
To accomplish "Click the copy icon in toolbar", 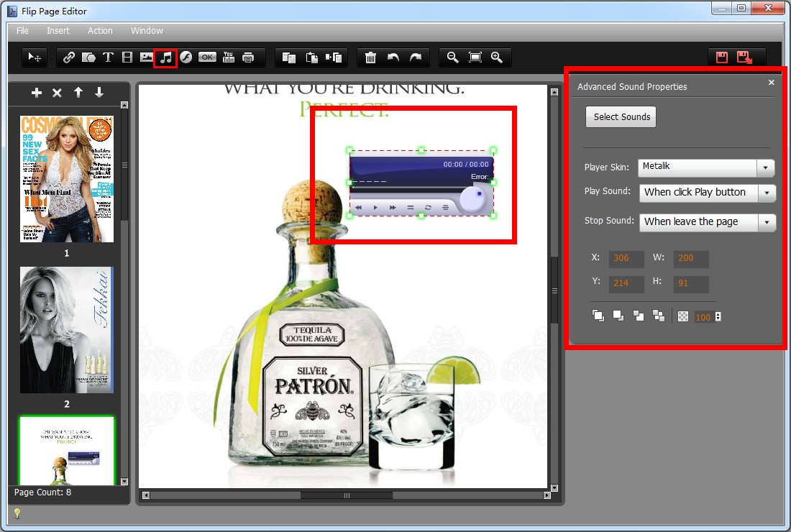I will 289,58.
